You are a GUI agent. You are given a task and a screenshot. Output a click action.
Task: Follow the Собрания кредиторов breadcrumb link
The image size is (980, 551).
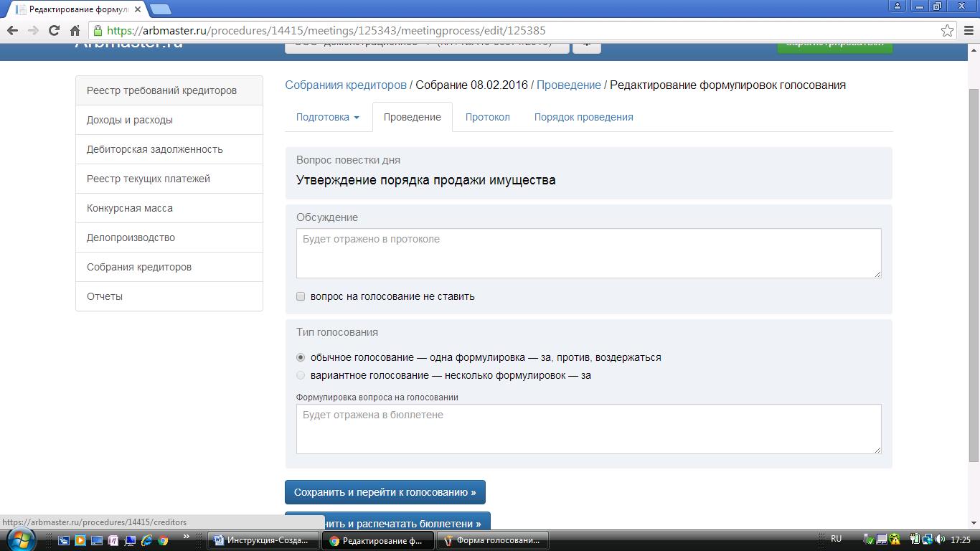coord(346,85)
